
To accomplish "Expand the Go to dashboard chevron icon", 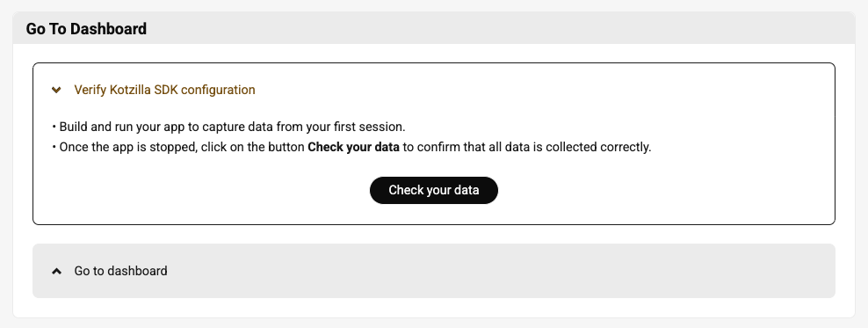I will click(x=56, y=271).
